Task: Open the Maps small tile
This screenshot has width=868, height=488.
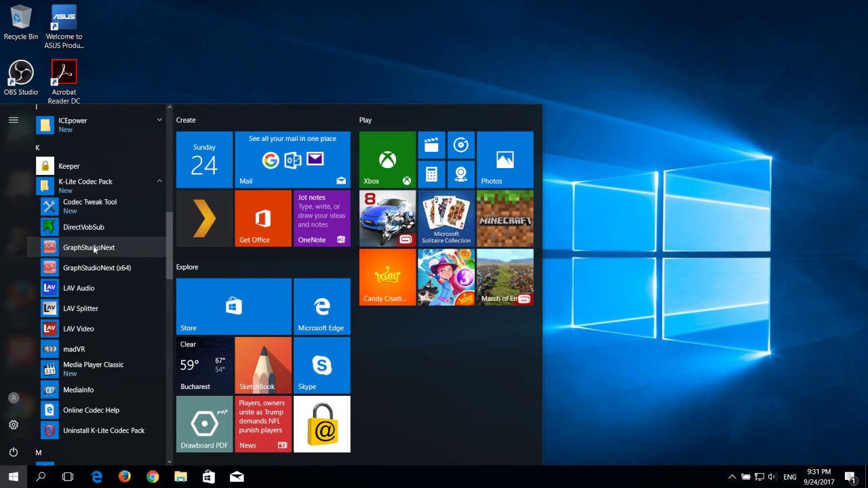Action: [461, 174]
